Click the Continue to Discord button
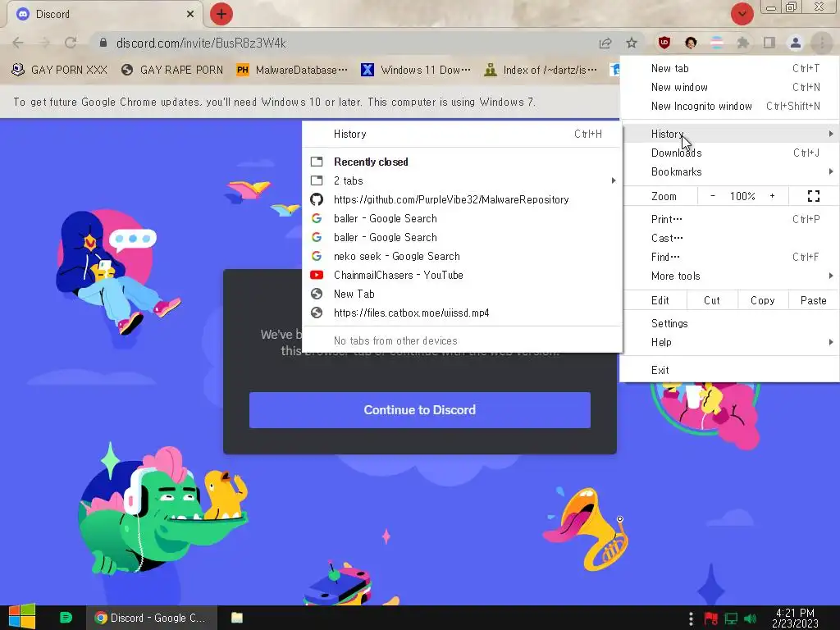This screenshot has height=630, width=840. click(419, 410)
